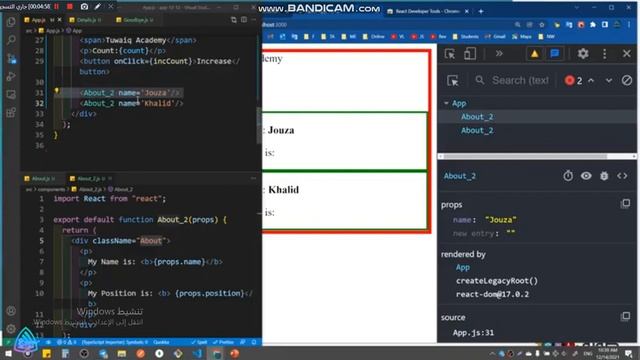Open VS Code Search in activity bar
This screenshot has height=360, width=640.
click(11, 40)
